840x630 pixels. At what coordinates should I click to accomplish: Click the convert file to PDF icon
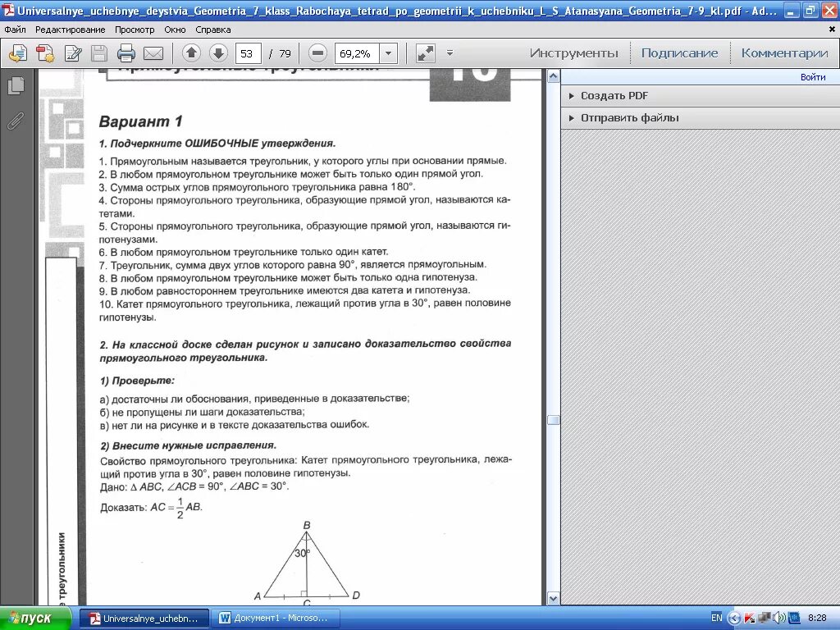point(45,53)
